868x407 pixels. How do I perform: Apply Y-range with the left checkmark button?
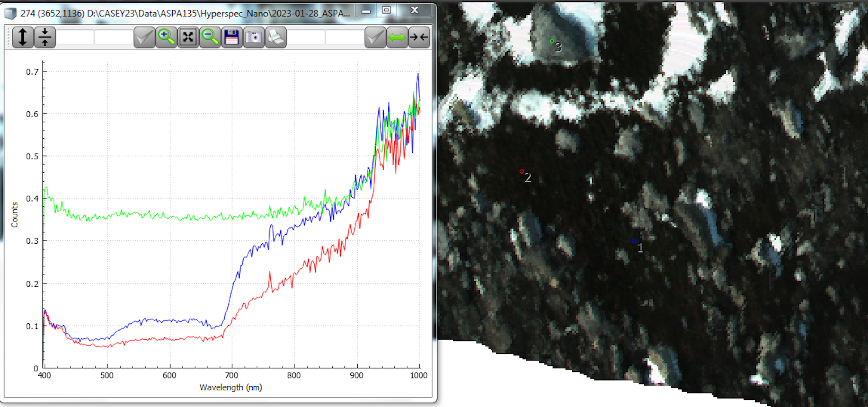[144, 37]
